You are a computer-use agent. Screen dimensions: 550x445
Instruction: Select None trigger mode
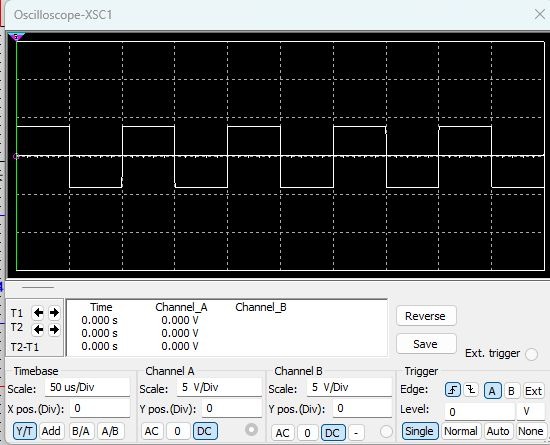pyautogui.click(x=530, y=431)
